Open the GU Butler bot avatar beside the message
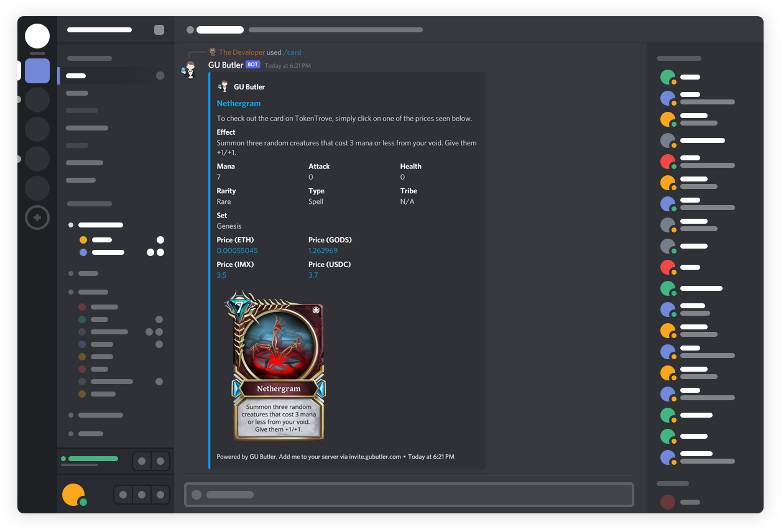Viewport: 781px width, 532px height. (190, 70)
